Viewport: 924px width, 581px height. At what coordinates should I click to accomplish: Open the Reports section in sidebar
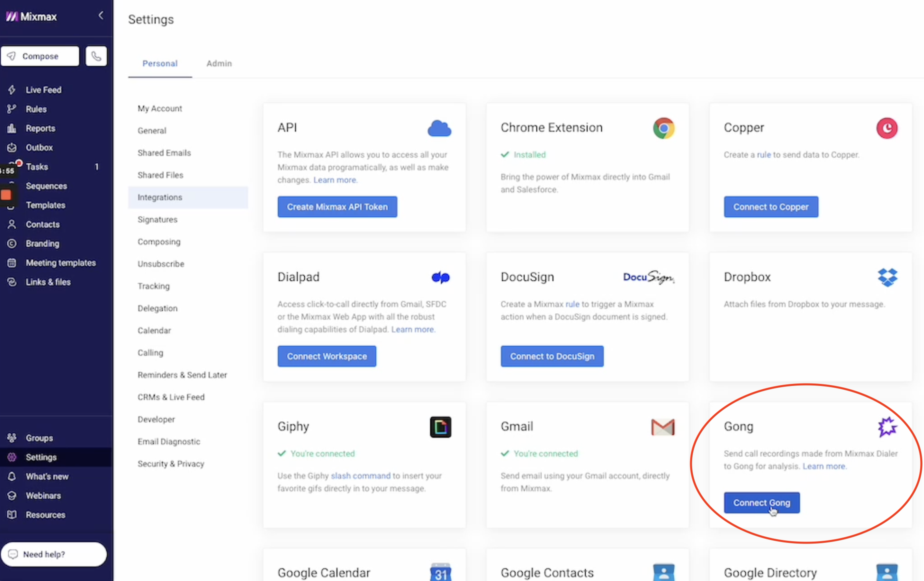40,128
